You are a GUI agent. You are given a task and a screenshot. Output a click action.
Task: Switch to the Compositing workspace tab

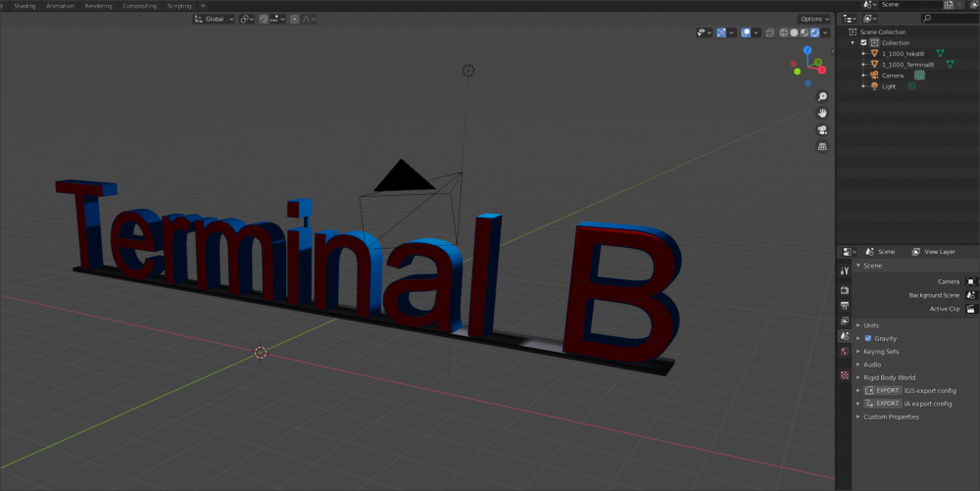pos(139,6)
